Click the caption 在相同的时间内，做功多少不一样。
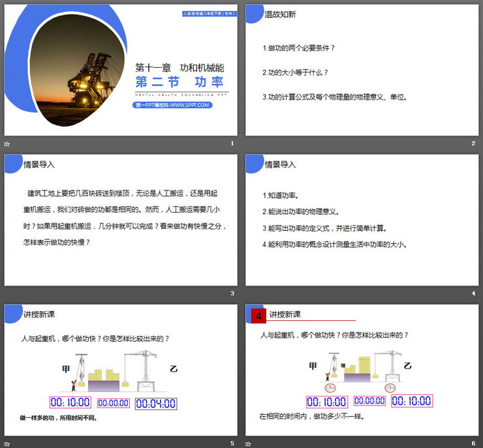Image resolution: width=483 pixels, height=448 pixels. [312, 416]
